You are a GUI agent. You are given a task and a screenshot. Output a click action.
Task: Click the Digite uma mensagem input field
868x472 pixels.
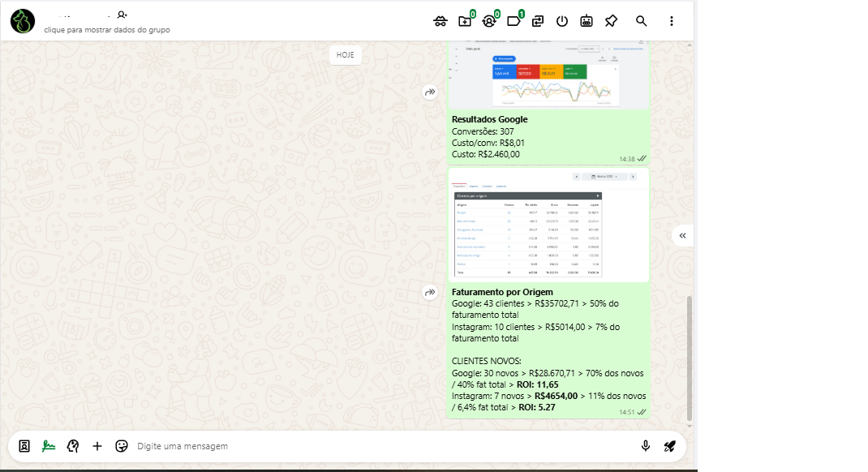tap(381, 446)
